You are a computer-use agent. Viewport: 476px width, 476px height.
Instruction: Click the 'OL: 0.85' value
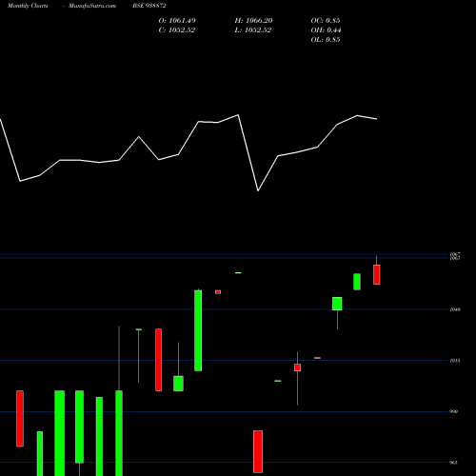pyautogui.click(x=326, y=40)
